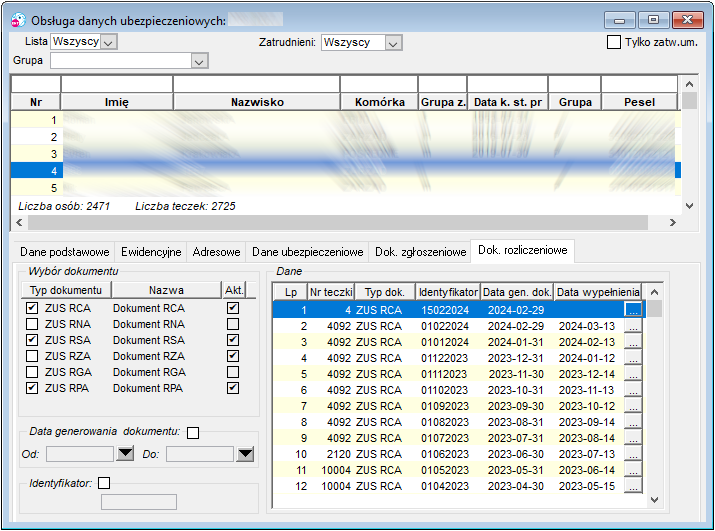Open details button for identifier 01082023 row
The height and width of the screenshot is (531, 715).
(633, 422)
